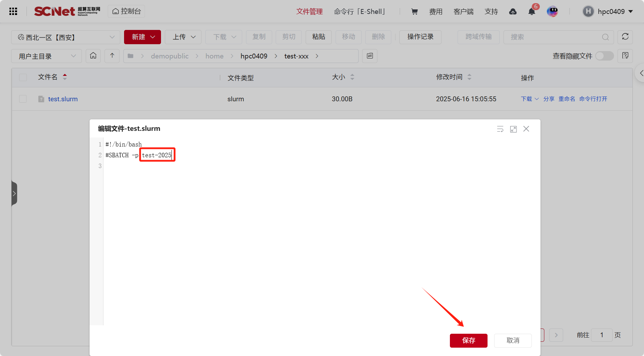Click the 保存 button to save file
The width and height of the screenshot is (644, 356).
468,340
